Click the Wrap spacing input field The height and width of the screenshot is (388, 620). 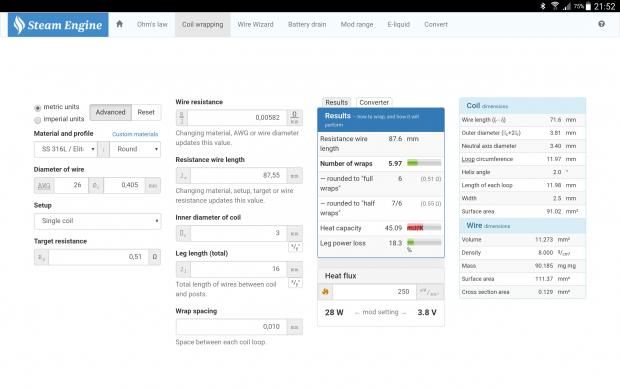(231, 327)
